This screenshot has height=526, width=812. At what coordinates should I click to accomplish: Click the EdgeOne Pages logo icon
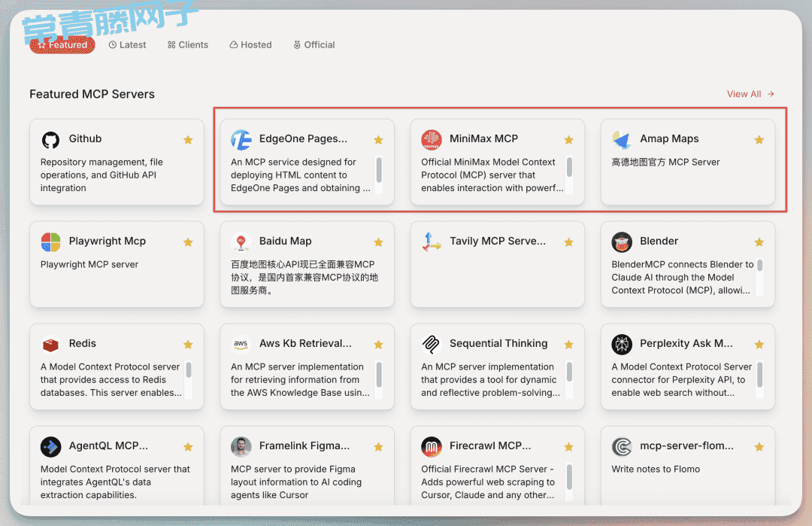coord(241,140)
